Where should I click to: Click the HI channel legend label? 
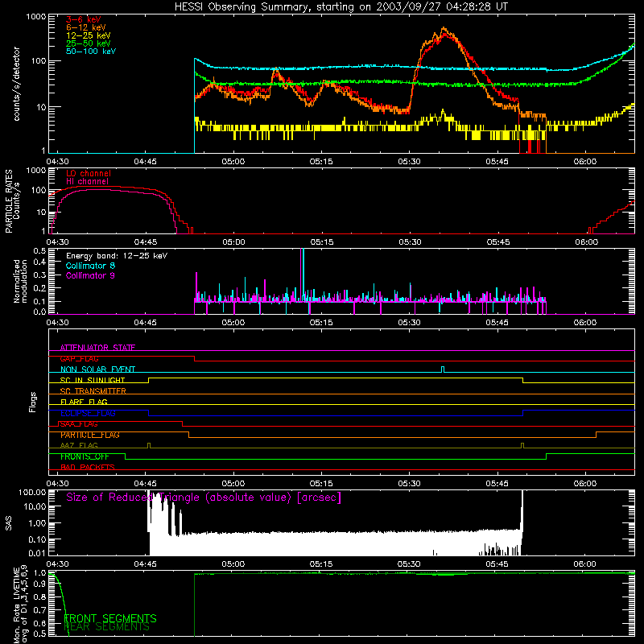88,182
